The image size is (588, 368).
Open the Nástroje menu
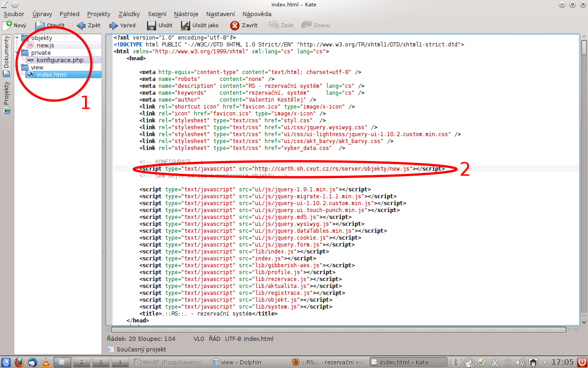[x=186, y=14]
